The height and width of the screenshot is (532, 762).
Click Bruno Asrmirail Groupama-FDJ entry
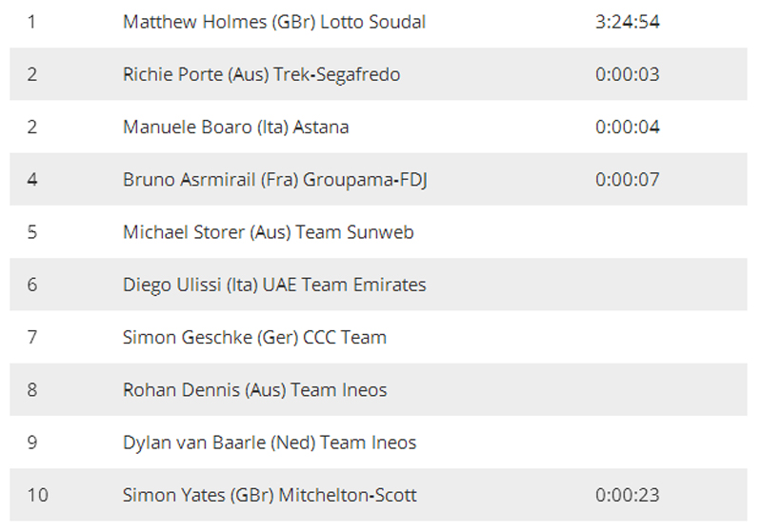(275, 180)
